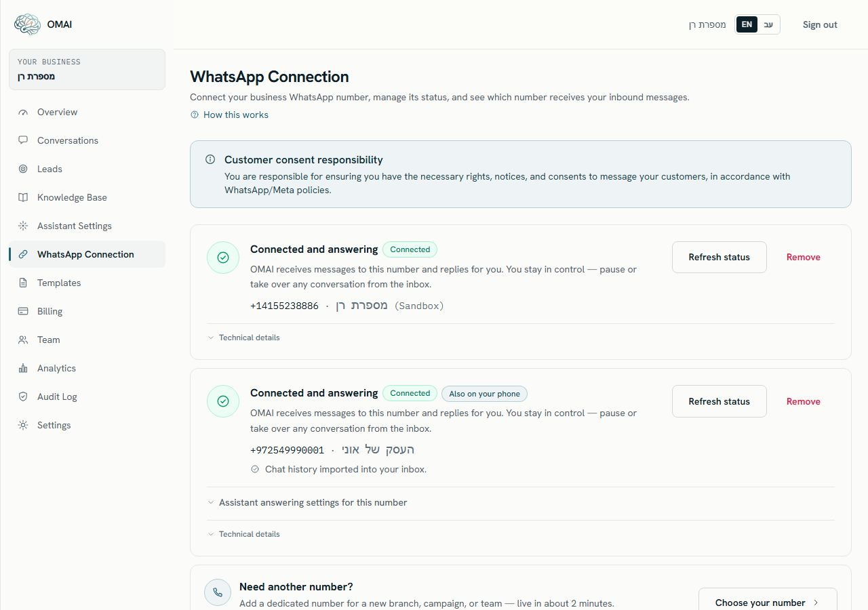Open the Templates page
Image resolution: width=868 pixels, height=610 pixels.
click(87, 283)
